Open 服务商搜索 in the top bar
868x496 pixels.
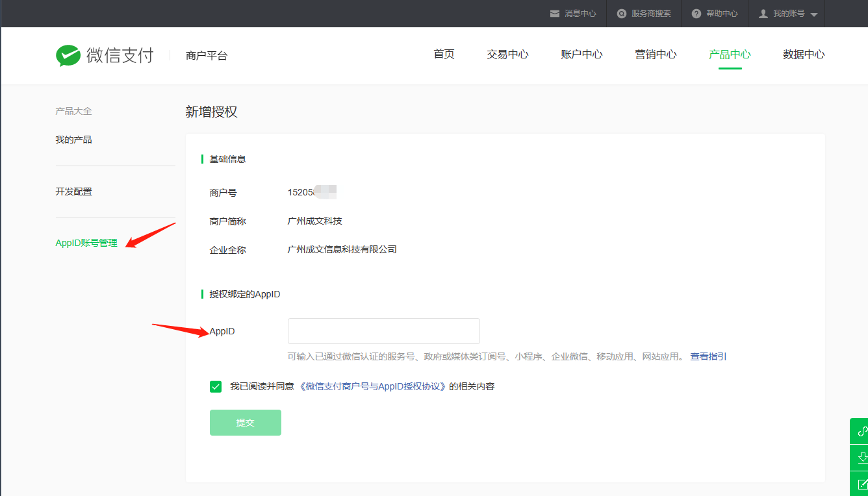651,13
